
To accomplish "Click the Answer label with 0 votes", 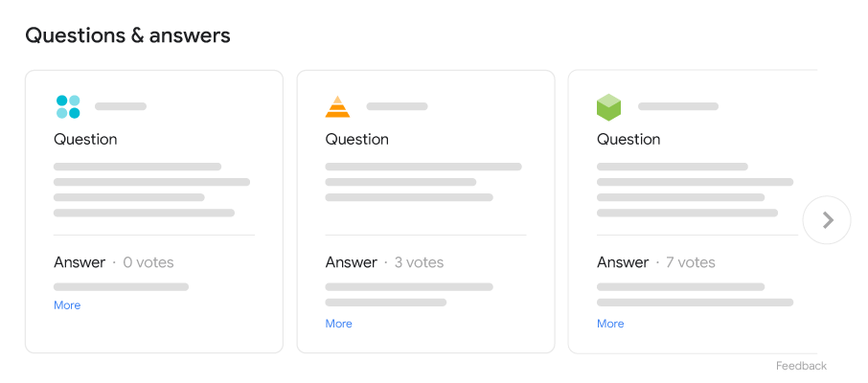I will click(80, 262).
